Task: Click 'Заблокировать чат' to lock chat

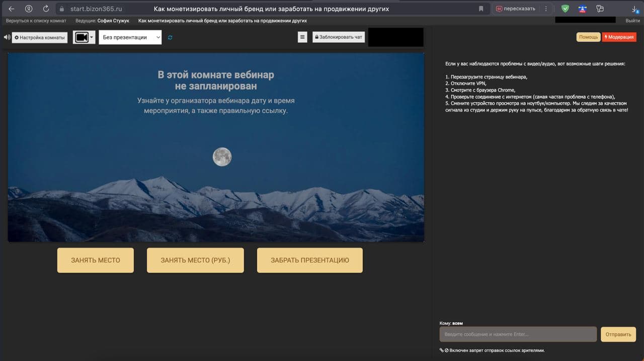Action: [x=339, y=37]
